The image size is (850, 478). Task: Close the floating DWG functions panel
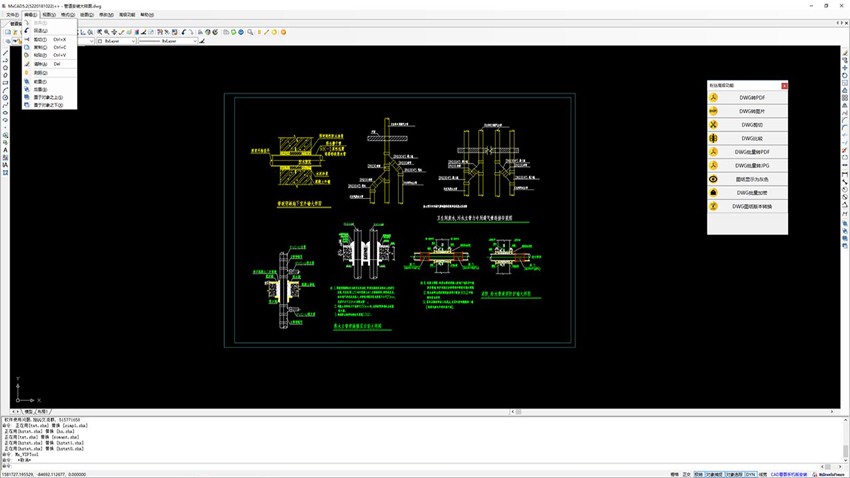point(784,86)
